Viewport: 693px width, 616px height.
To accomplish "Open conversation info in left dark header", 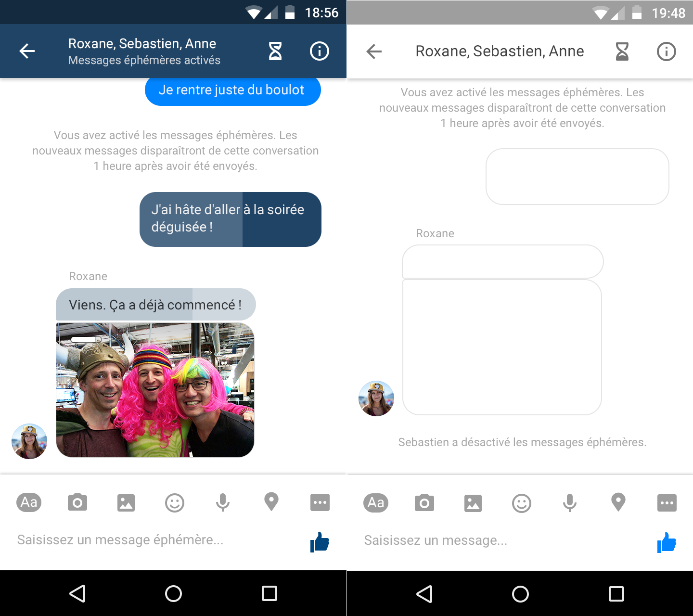I will point(320,51).
